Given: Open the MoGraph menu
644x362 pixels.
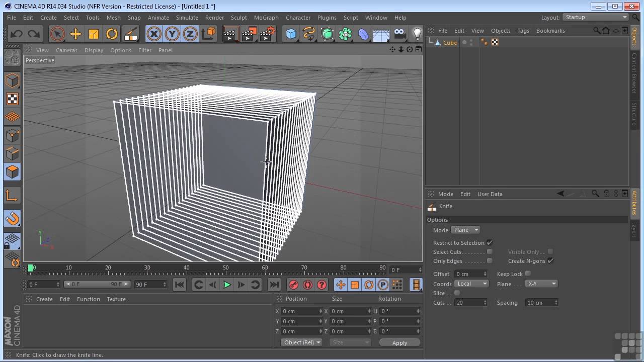Looking at the screenshot, I should tap(266, 18).
